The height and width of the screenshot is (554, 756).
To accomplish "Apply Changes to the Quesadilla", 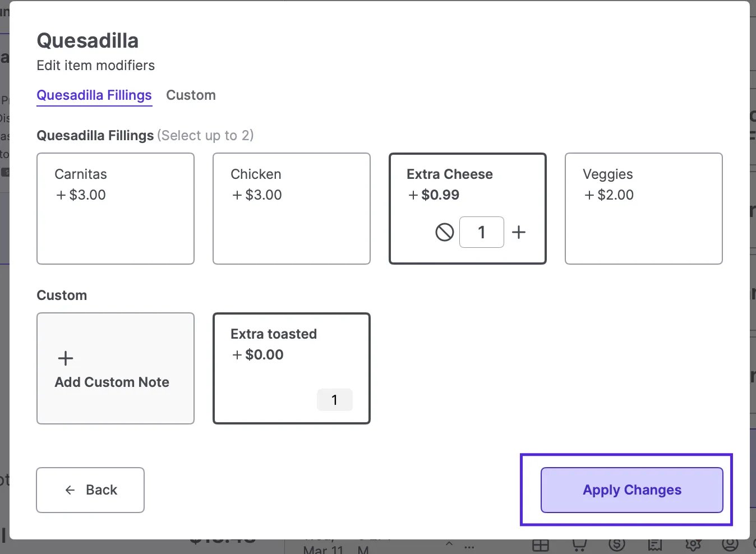I will tap(632, 490).
